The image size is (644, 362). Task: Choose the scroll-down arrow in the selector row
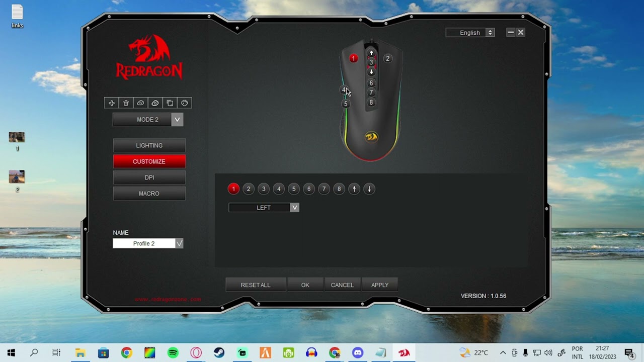(x=369, y=189)
